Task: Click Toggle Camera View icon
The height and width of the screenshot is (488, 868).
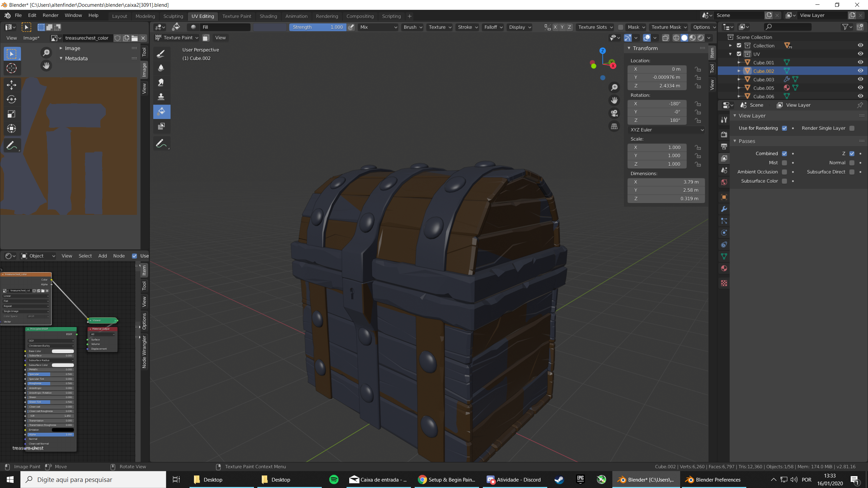Action: point(614,113)
